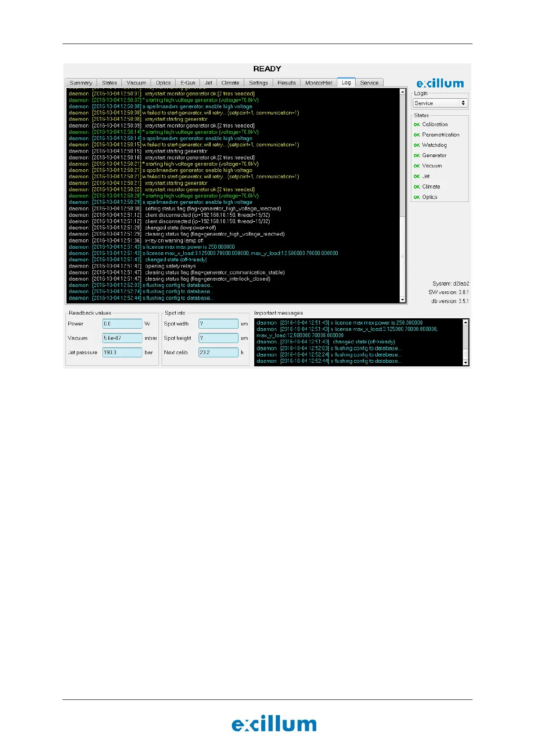Open the Summary tab

[81, 83]
